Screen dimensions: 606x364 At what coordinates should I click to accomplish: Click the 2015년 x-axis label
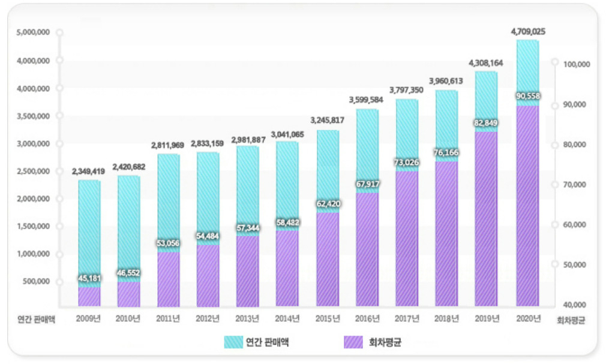pos(328,319)
